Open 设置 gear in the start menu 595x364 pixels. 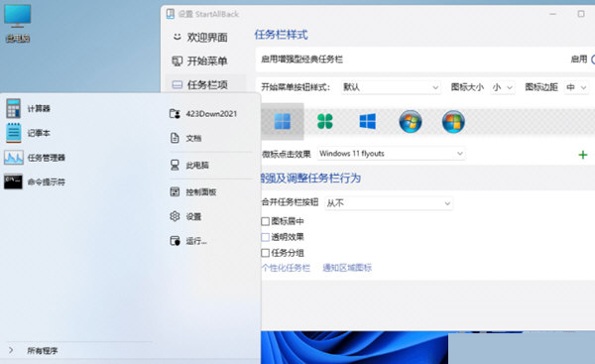point(185,216)
